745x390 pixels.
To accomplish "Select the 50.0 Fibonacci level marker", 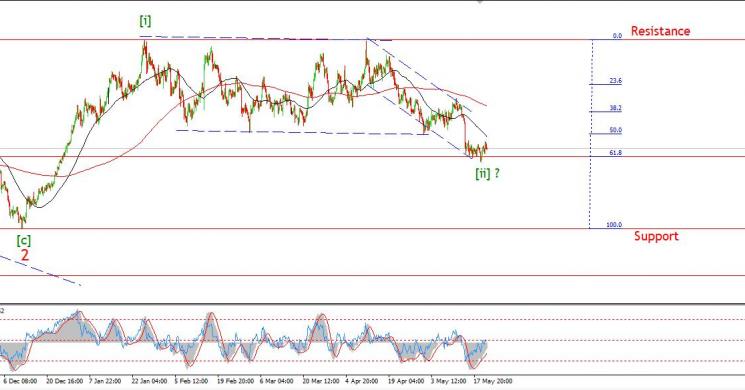I will click(x=615, y=130).
